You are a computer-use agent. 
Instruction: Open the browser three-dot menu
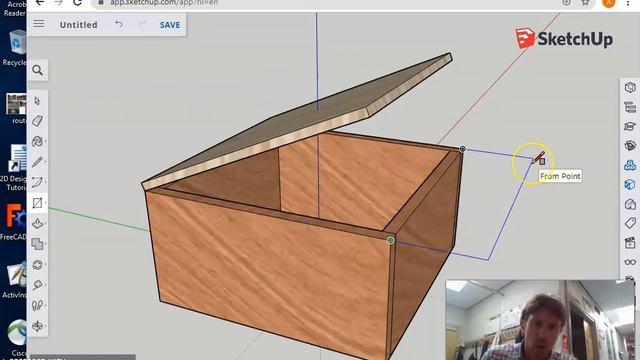628,2
